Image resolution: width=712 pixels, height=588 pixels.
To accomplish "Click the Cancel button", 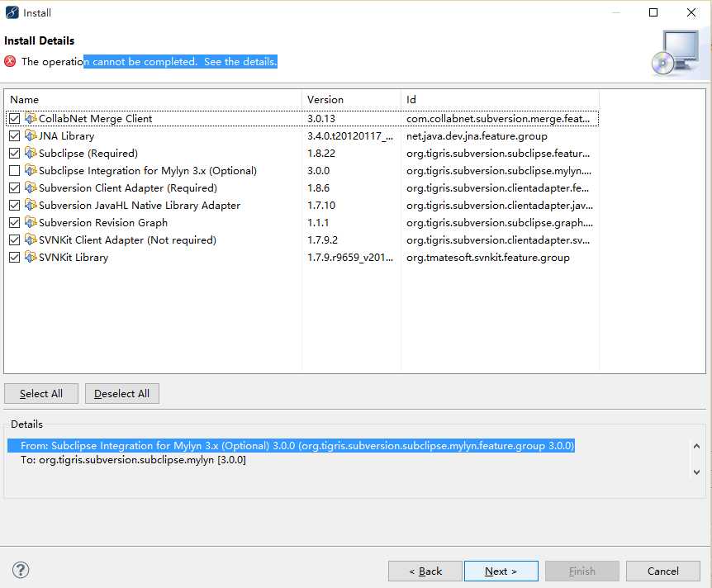I will 663,571.
